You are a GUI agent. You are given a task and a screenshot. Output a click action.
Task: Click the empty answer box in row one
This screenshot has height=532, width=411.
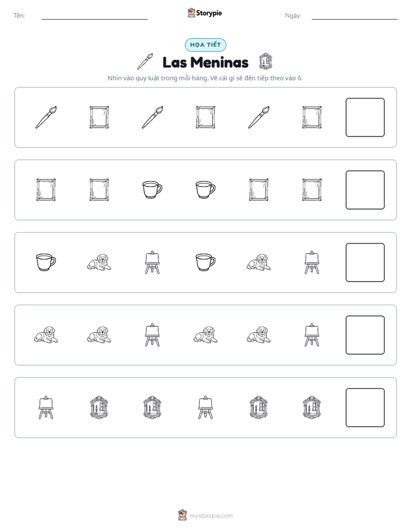[x=365, y=117]
